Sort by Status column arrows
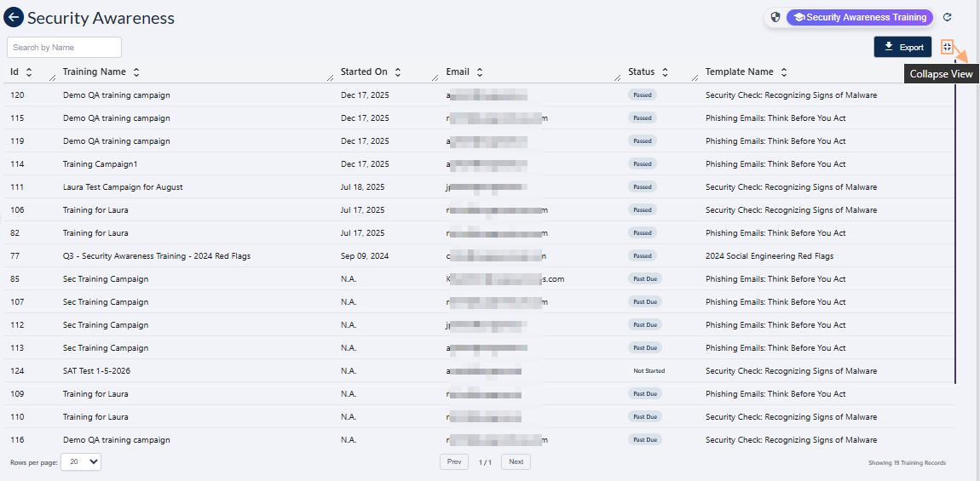 [665, 72]
